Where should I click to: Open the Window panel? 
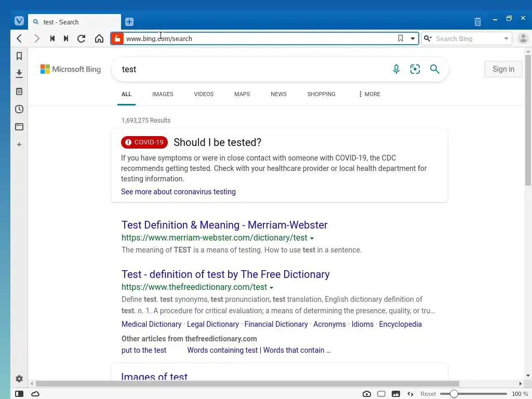[x=19, y=127]
